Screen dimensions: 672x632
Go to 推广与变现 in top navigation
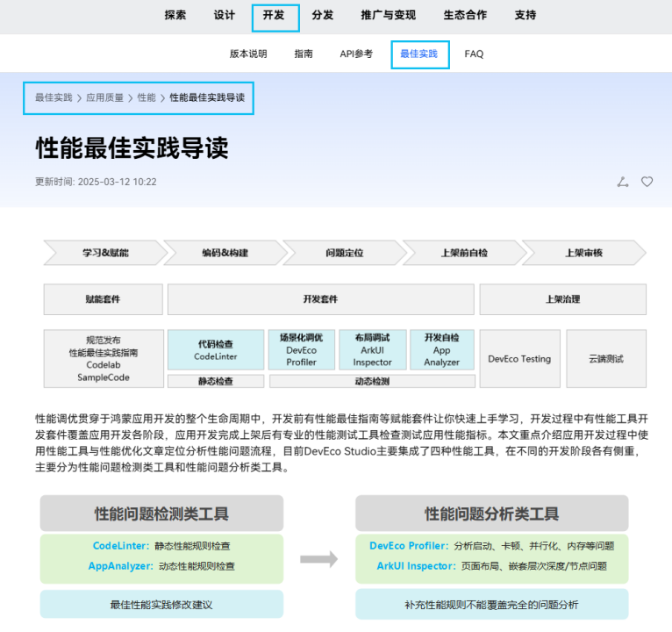point(388,15)
